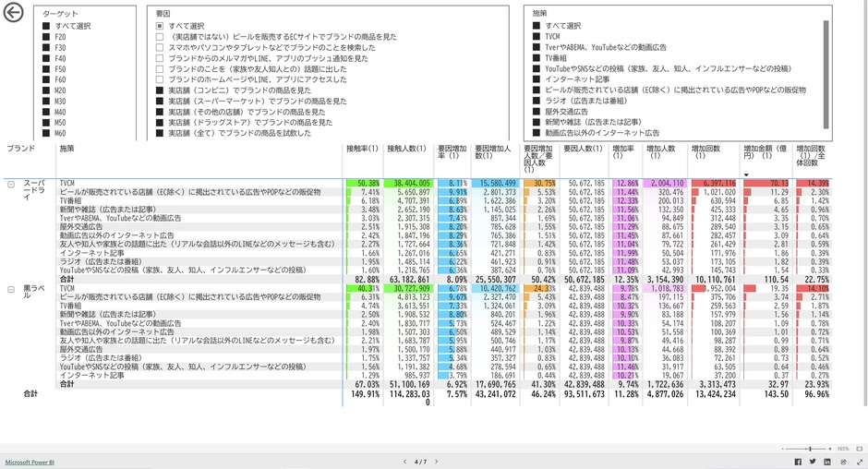Viewport: 868px width, 469px height.
Task: Share report on LinkedIn
Action: [827, 462]
